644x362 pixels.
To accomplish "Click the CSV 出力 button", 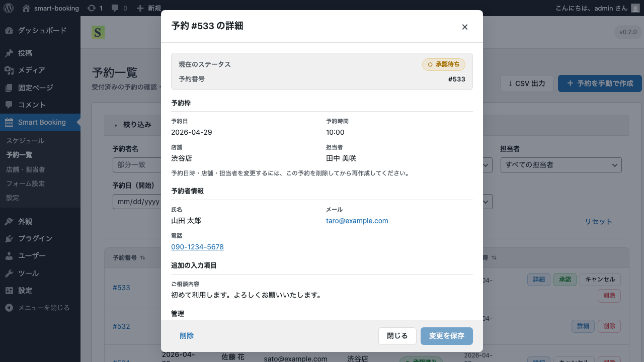I will tap(527, 83).
